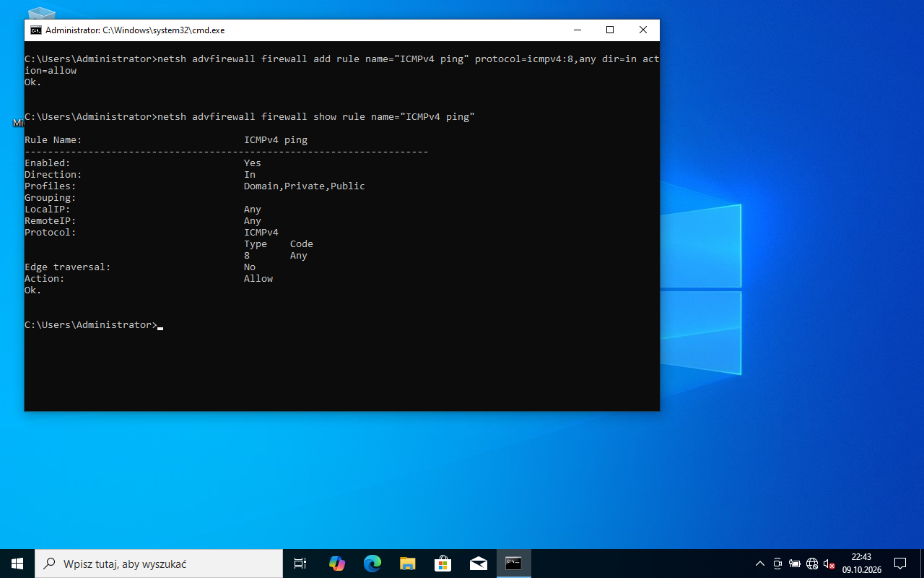Viewport: 924px width, 578px height.
Task: Click the Direction value 'In'
Action: point(250,175)
